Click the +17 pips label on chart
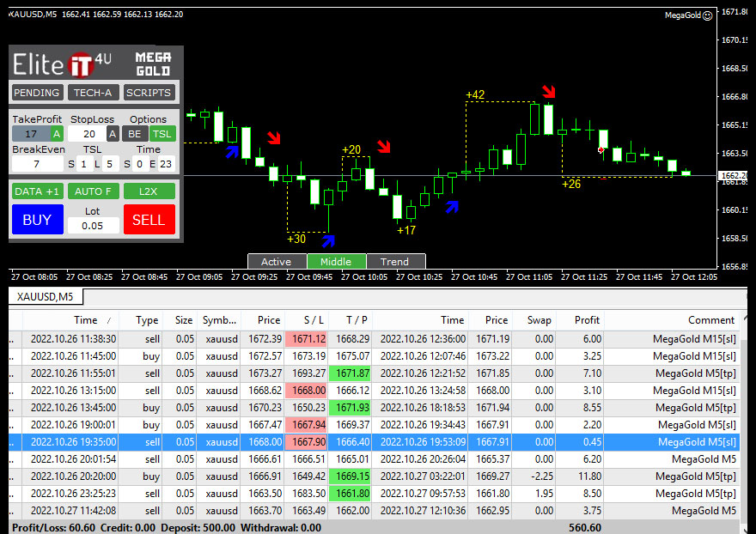Screen dimensions: 756x534 point(406,230)
